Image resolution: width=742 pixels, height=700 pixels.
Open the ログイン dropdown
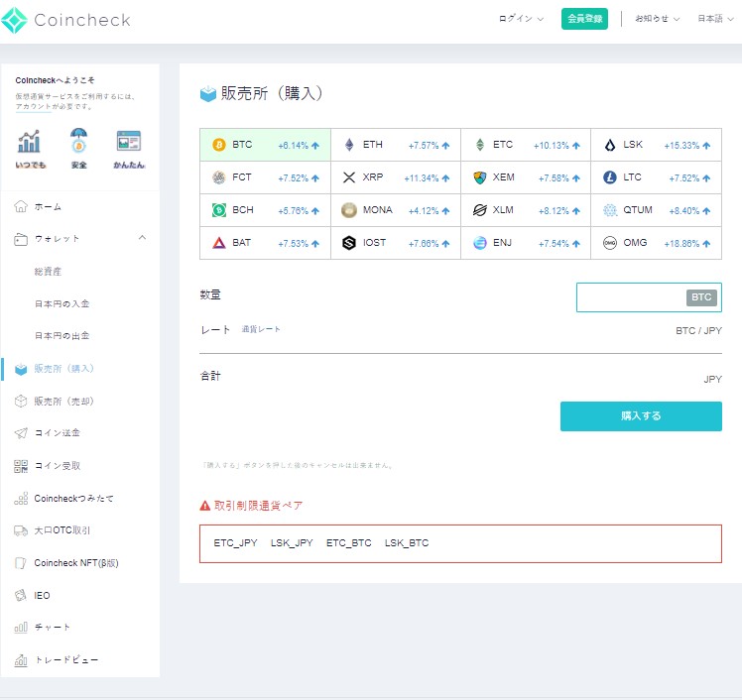(521, 19)
